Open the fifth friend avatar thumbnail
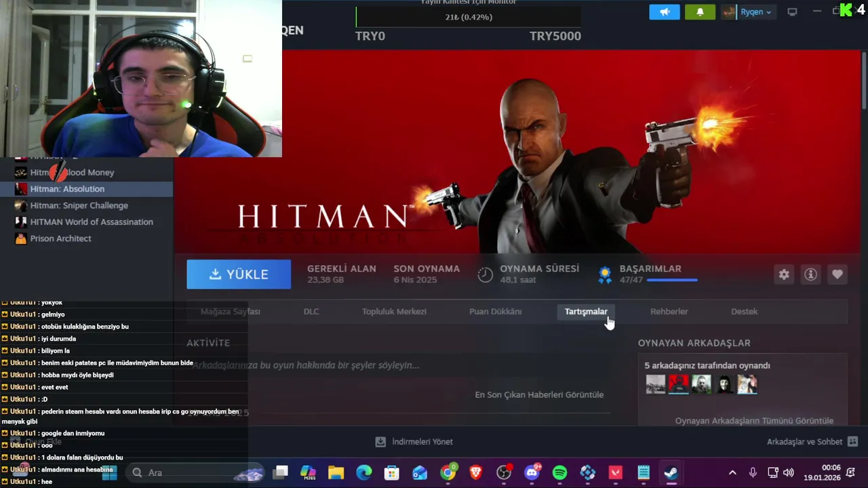The image size is (868, 488). pyautogui.click(x=747, y=384)
